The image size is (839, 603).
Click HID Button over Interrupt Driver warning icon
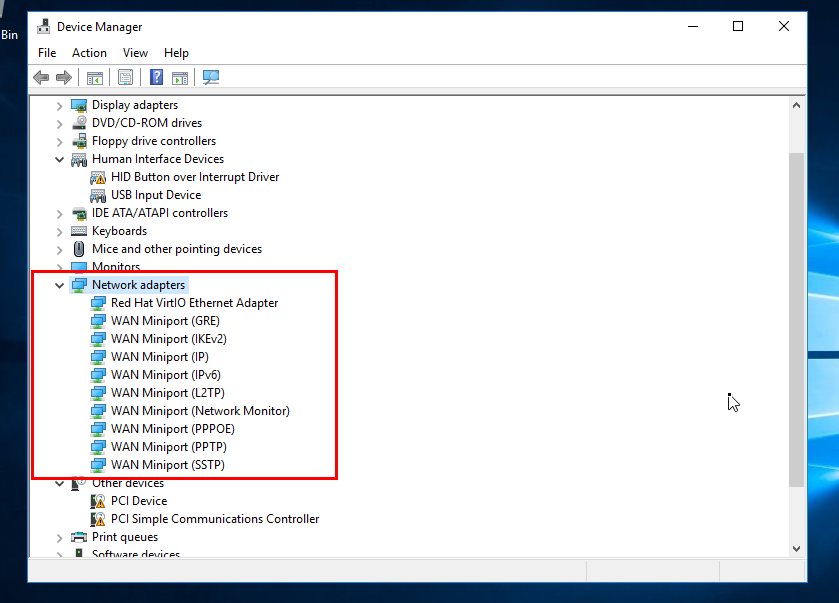tap(98, 177)
